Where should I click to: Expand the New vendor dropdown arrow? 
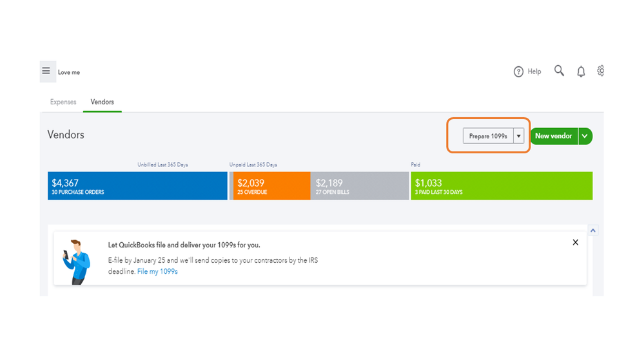[585, 136]
